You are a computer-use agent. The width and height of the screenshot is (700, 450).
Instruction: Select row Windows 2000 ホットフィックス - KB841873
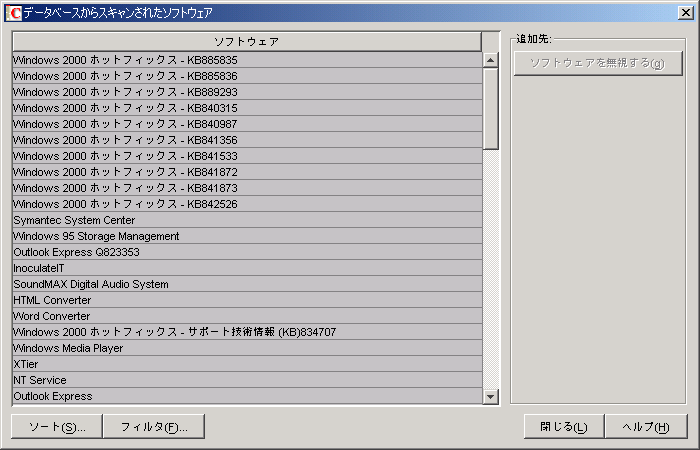point(247,188)
